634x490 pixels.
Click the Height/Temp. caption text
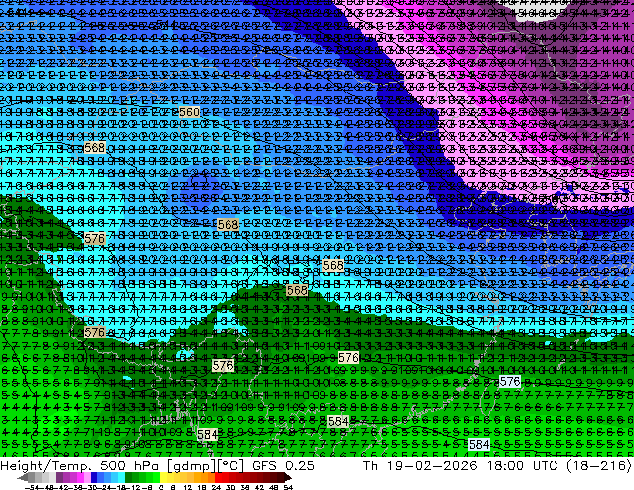(47, 465)
